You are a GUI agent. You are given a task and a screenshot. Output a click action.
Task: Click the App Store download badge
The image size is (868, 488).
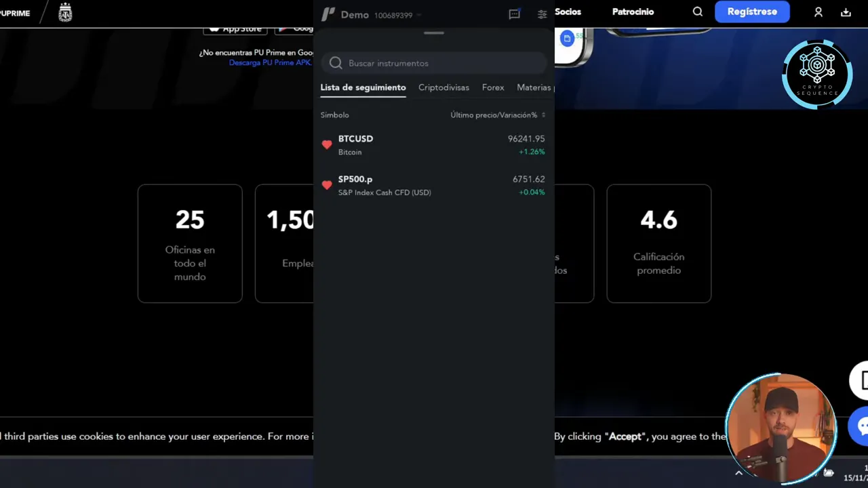(235, 29)
